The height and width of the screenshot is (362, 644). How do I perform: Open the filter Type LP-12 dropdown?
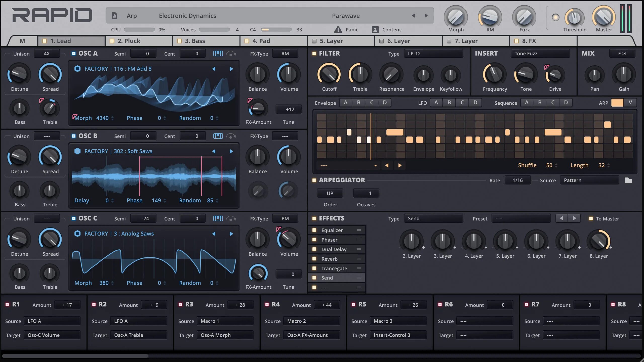coord(433,54)
